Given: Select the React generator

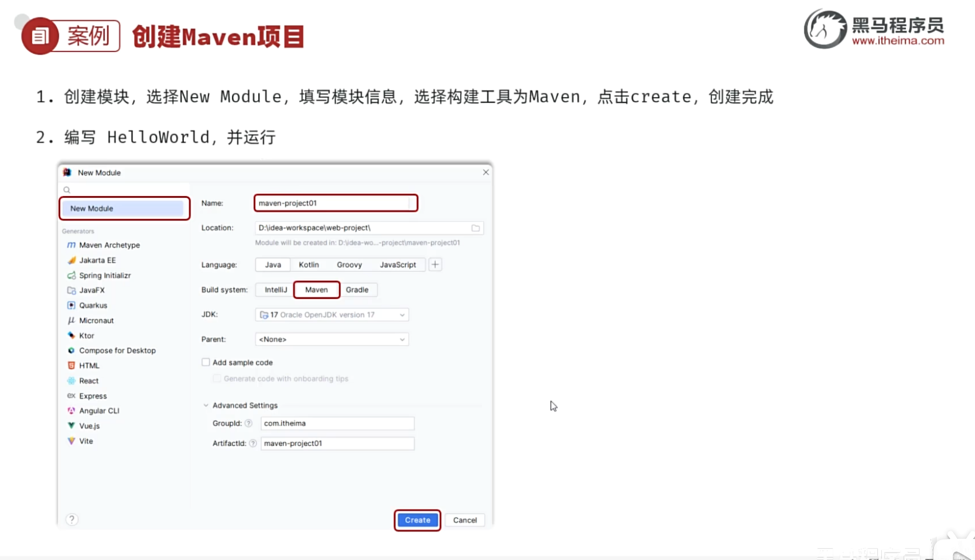Looking at the screenshot, I should click(x=89, y=380).
